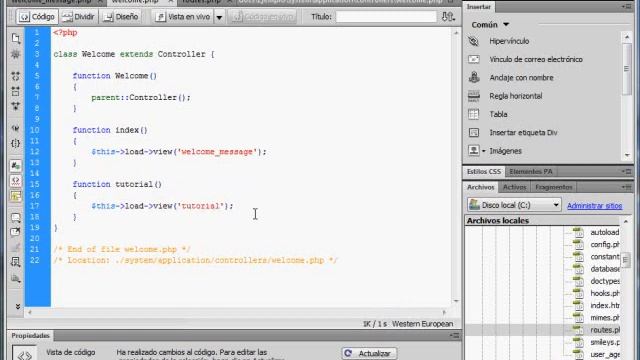Screen dimensions: 640x360
Task: Open the Recent Snippets icon
Action: pos(16,262)
